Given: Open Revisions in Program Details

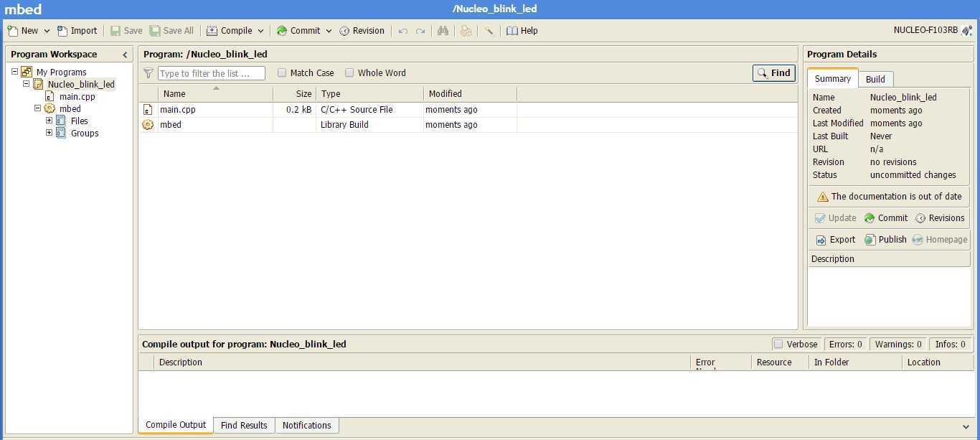Looking at the screenshot, I should click(940, 218).
